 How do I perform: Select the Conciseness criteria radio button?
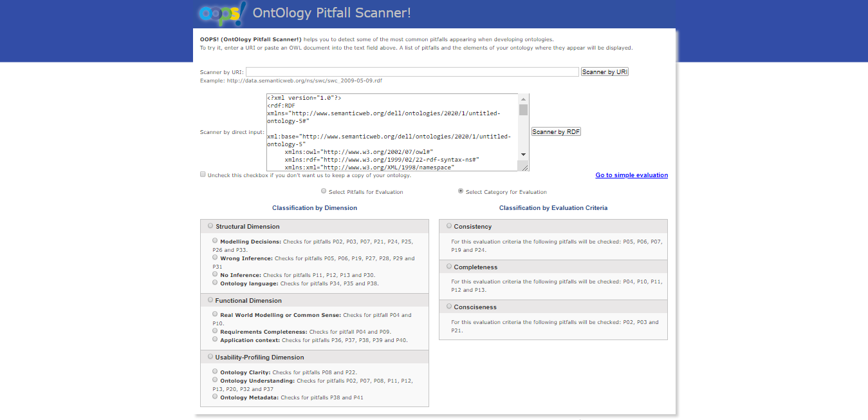pos(449,307)
